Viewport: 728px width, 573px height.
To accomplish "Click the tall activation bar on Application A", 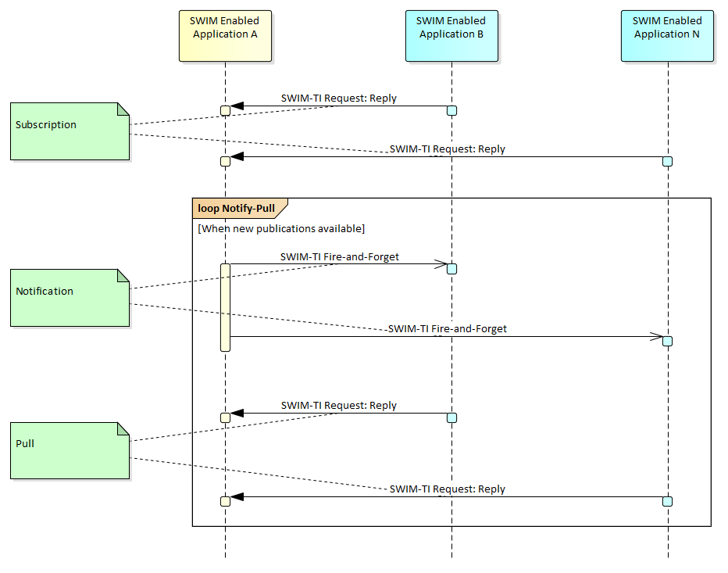I will coord(225,307).
